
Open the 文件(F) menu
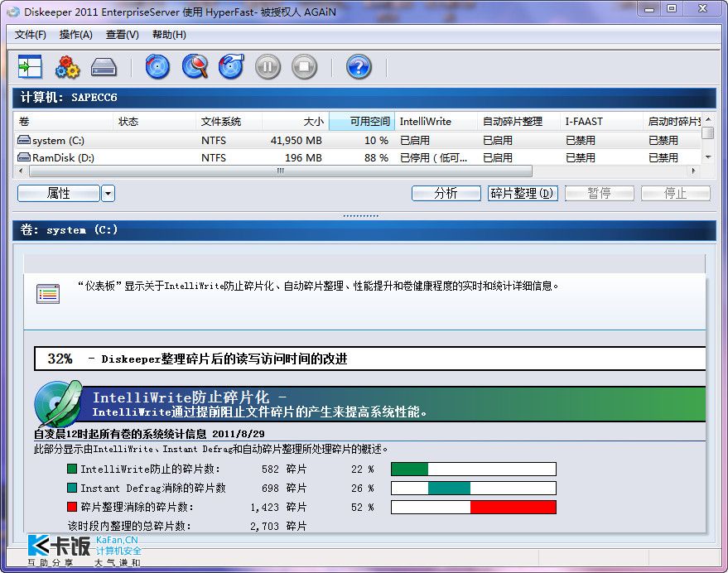[31, 35]
